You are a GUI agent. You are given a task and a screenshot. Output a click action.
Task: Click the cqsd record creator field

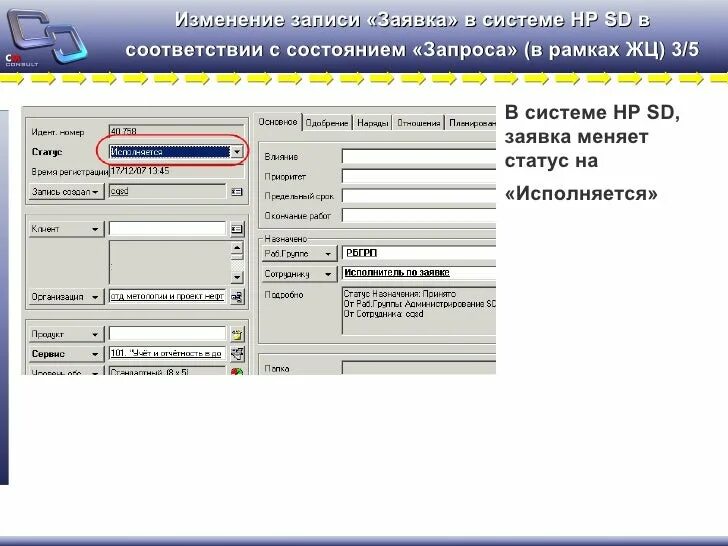167,191
